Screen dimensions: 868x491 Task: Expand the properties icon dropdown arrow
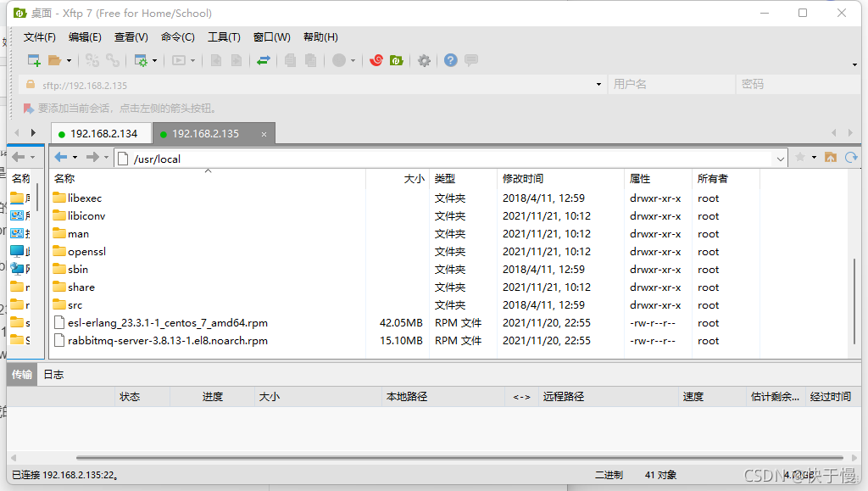coord(155,61)
